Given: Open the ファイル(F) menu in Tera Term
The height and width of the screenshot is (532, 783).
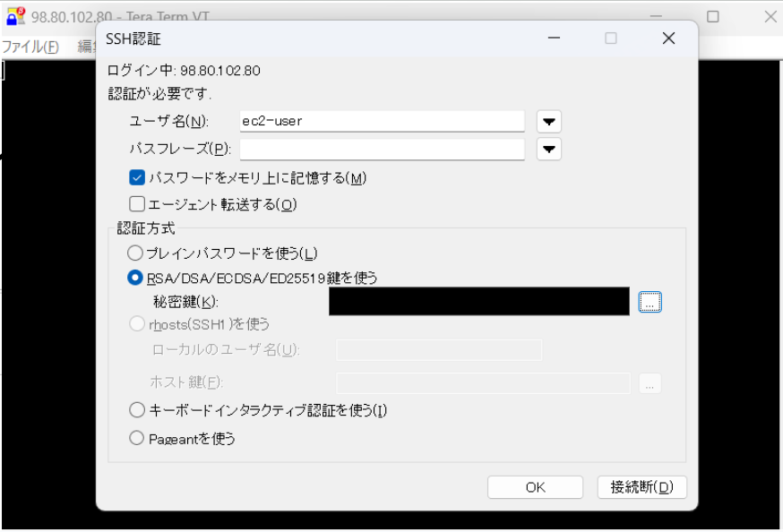Looking at the screenshot, I should pyautogui.click(x=30, y=47).
